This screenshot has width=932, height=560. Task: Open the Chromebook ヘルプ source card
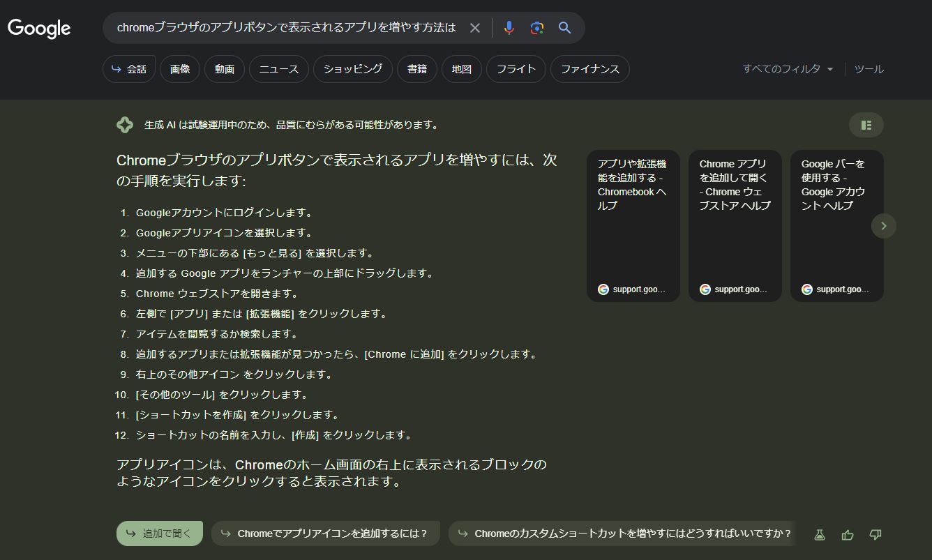(633, 226)
